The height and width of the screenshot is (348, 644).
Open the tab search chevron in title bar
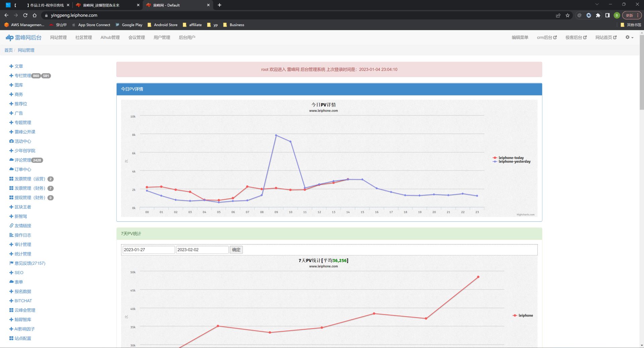(x=597, y=4)
